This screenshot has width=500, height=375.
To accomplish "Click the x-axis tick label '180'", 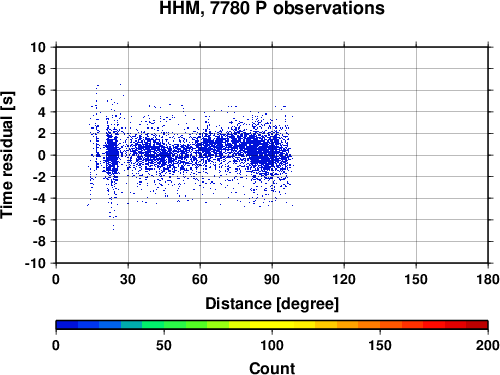I will [x=488, y=279].
